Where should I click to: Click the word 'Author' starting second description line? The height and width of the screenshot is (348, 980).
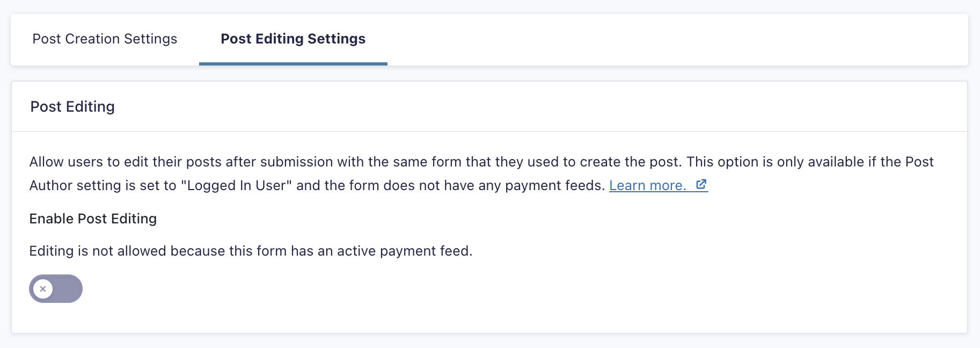[x=48, y=186]
